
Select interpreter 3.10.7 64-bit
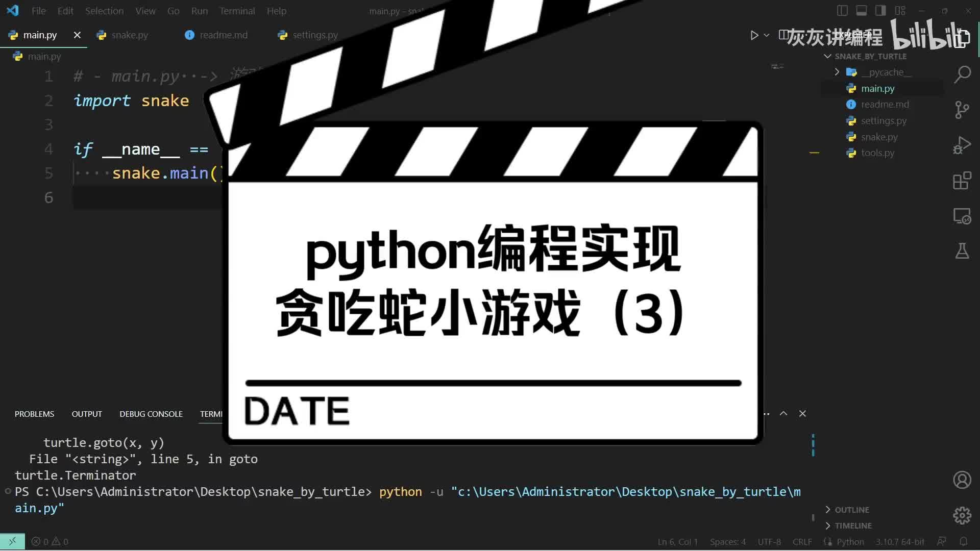click(900, 542)
